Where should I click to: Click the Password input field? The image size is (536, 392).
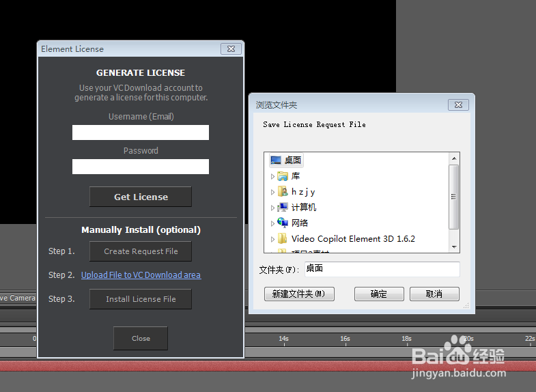coord(141,167)
